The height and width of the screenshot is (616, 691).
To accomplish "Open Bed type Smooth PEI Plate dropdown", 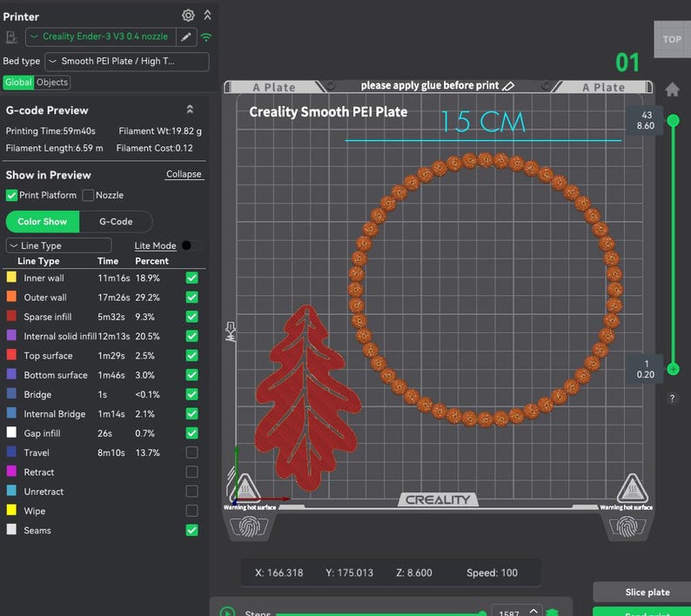I will (127, 62).
